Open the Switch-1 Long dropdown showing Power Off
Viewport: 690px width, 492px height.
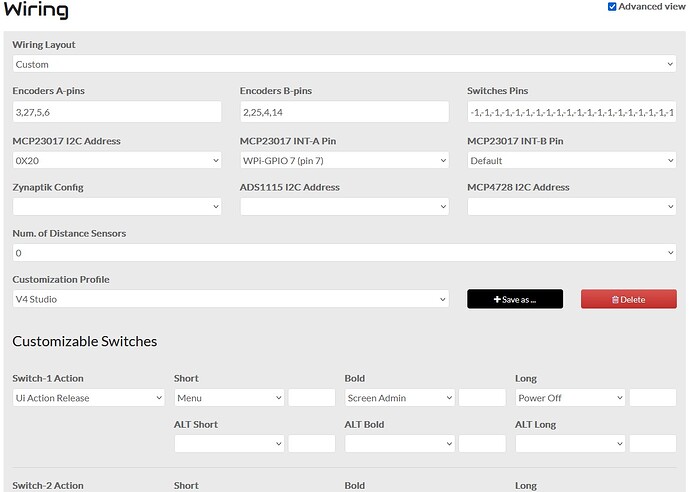pos(570,397)
